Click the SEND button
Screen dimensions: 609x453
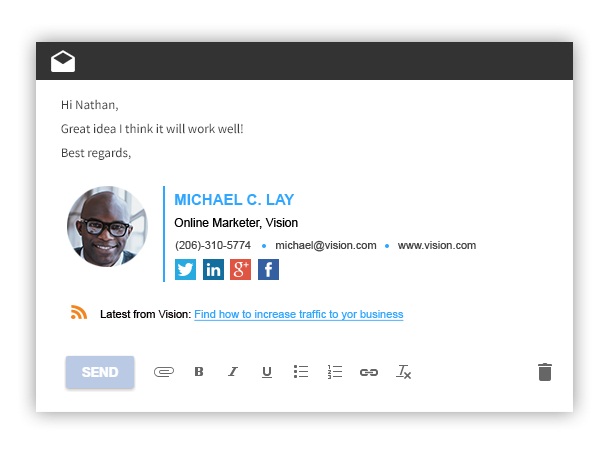100,372
